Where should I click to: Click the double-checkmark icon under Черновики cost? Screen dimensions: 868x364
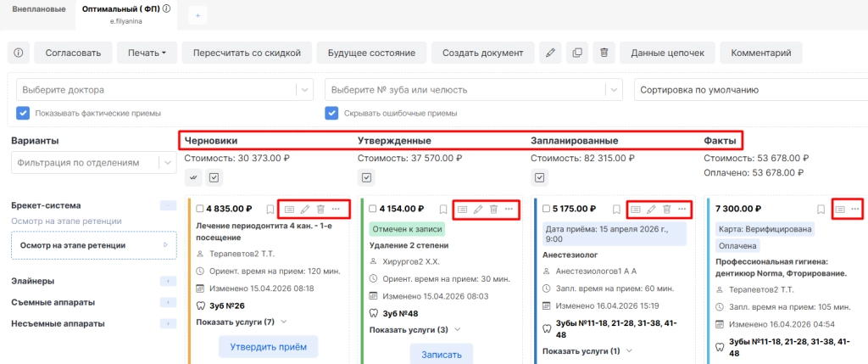193,178
